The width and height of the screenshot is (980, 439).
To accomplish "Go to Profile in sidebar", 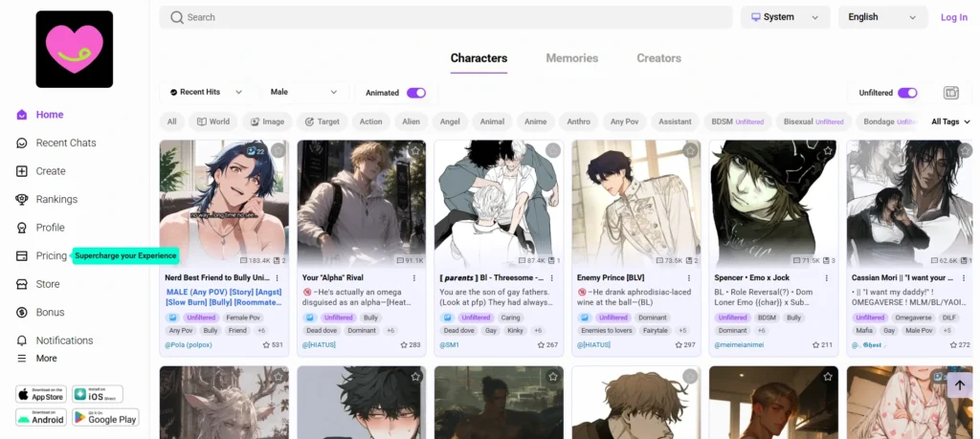I will (40, 228).
